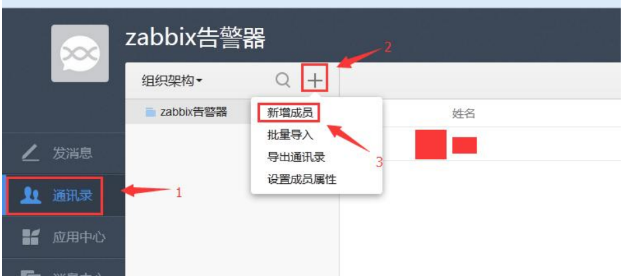This screenshot has height=278, width=644.
Task: Switch to 应用中心 sidebar label
Action: coord(78,238)
